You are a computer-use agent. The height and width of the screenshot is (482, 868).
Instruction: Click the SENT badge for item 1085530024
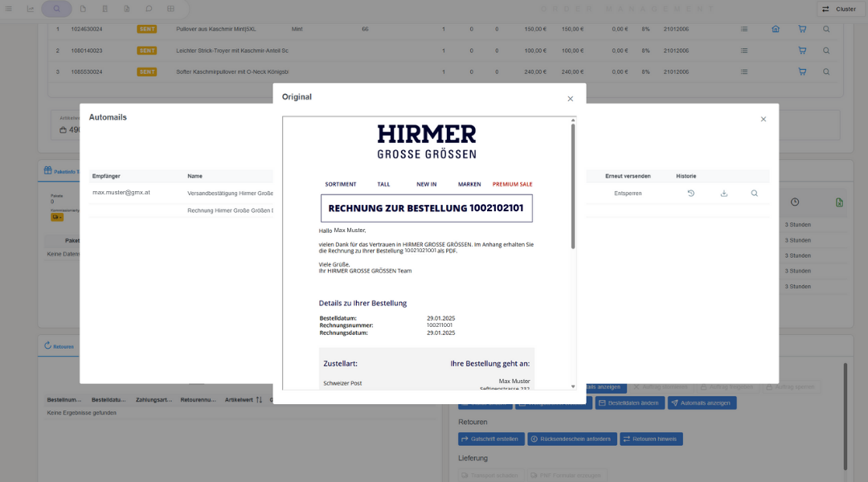[147, 72]
